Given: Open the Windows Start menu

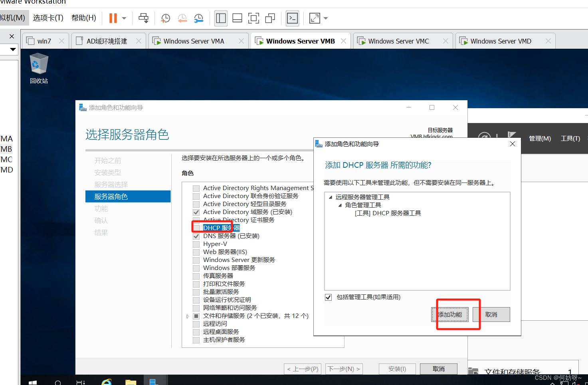Looking at the screenshot, I should click(33, 382).
